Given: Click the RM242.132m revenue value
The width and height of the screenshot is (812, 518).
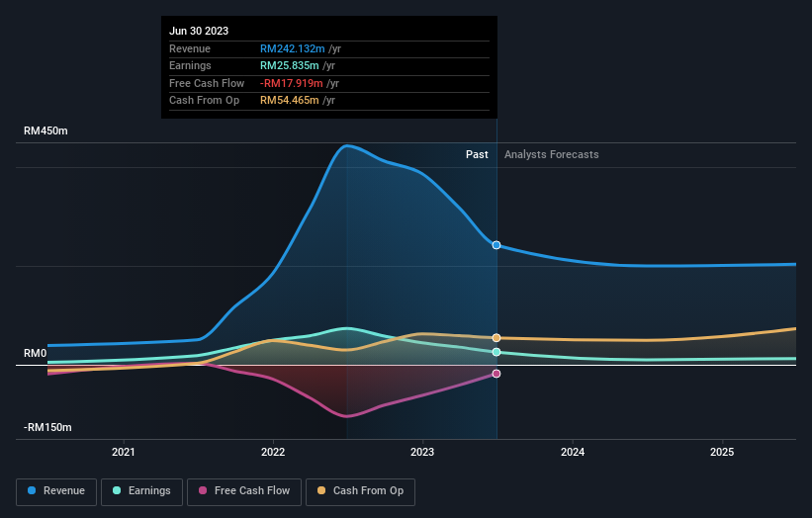Looking at the screenshot, I should [293, 48].
